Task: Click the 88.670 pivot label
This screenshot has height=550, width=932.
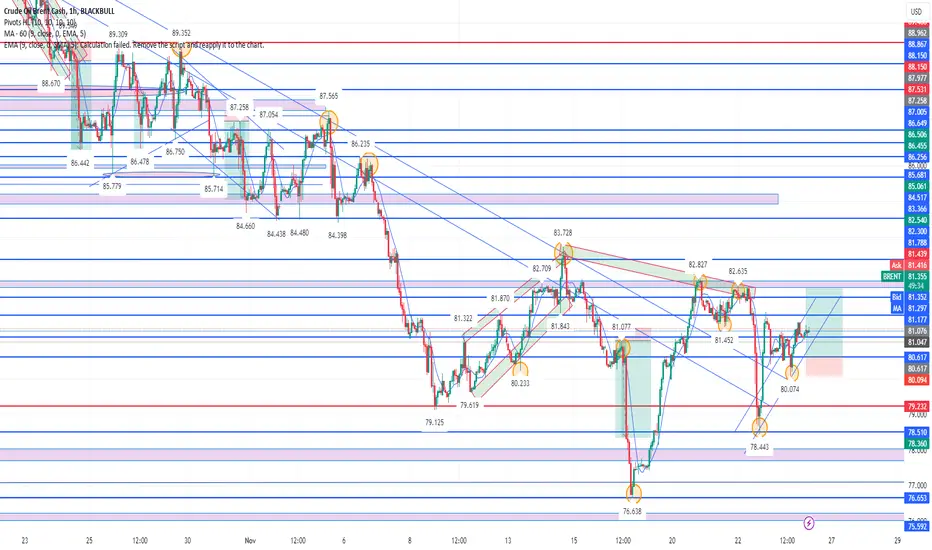Action: click(x=51, y=84)
